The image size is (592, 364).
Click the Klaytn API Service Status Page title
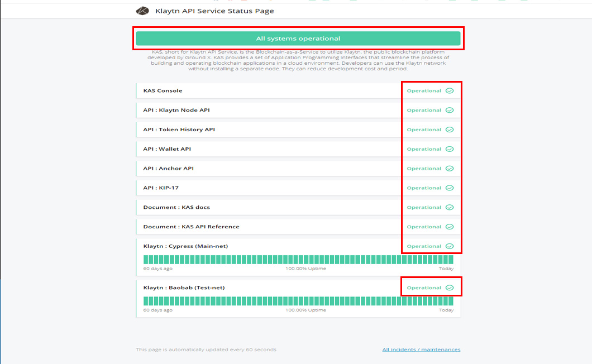click(214, 11)
